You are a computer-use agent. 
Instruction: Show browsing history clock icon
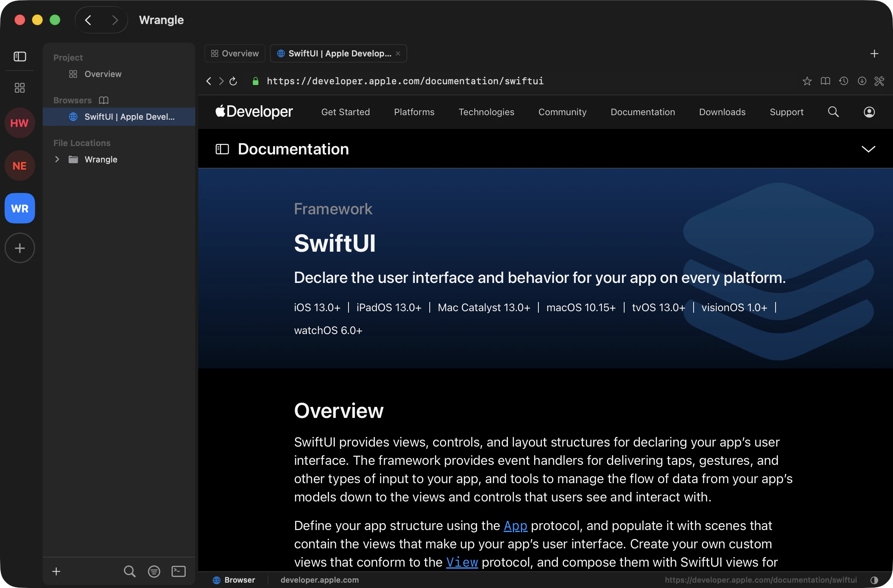coord(843,81)
